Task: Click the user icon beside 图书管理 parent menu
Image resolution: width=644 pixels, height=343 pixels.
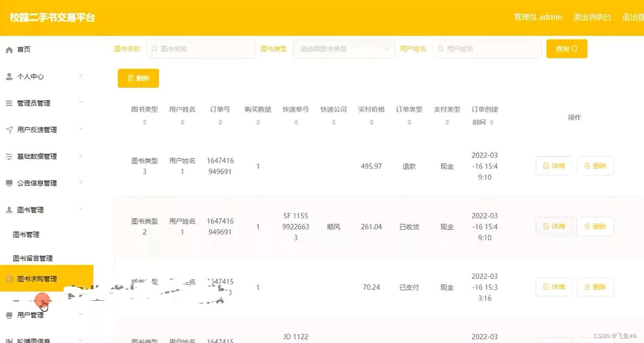Action: (9, 210)
